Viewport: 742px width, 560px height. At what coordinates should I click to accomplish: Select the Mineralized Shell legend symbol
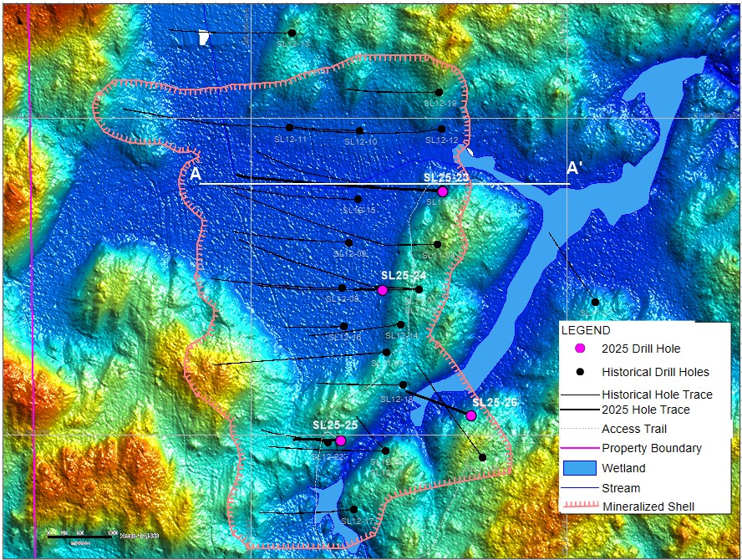[579, 506]
